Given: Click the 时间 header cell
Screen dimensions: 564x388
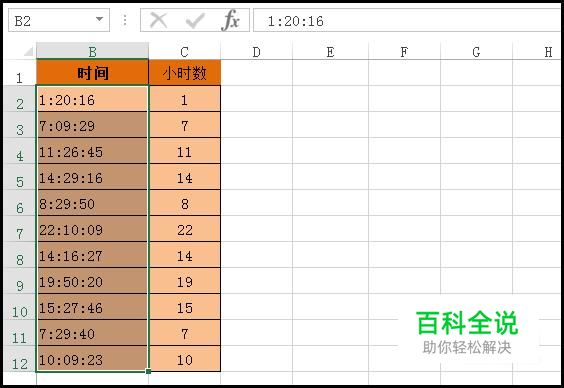Looking at the screenshot, I should click(92, 73).
